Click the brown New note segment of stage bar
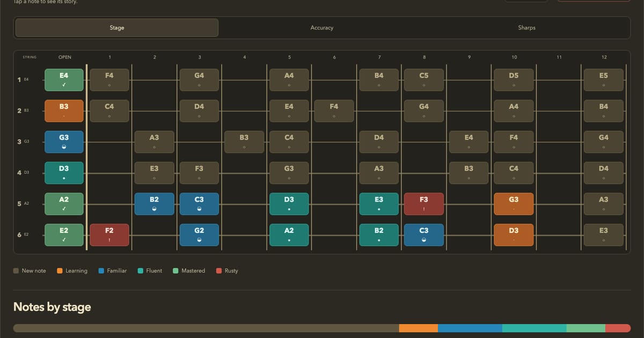This screenshot has width=644, height=338. pos(206,328)
